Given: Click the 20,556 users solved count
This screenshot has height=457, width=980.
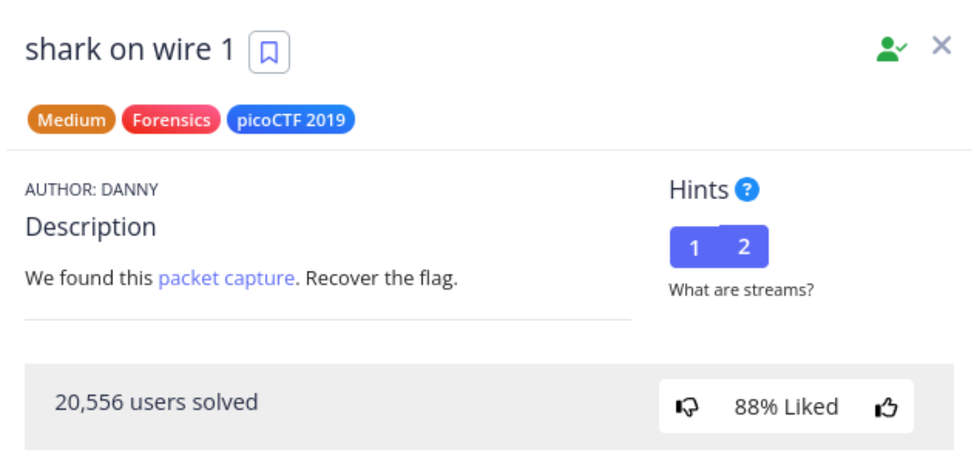Looking at the screenshot, I should tap(156, 402).
